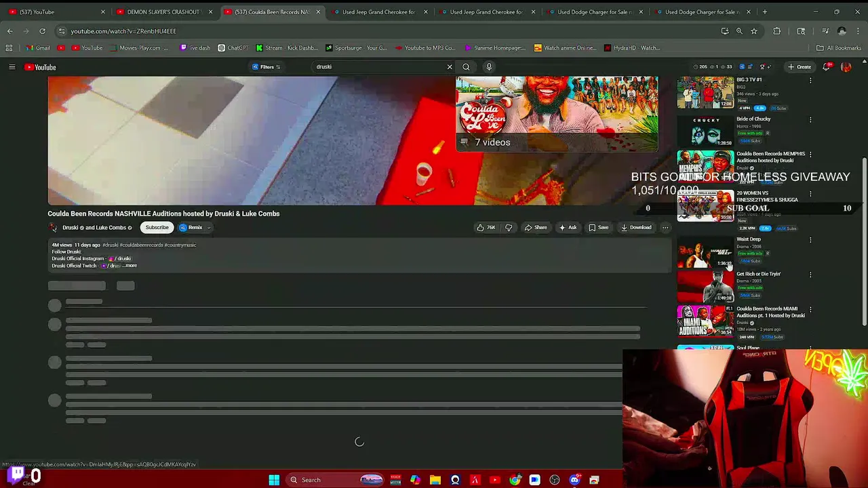Switch to first Used Dodge Charger tab

click(595, 12)
